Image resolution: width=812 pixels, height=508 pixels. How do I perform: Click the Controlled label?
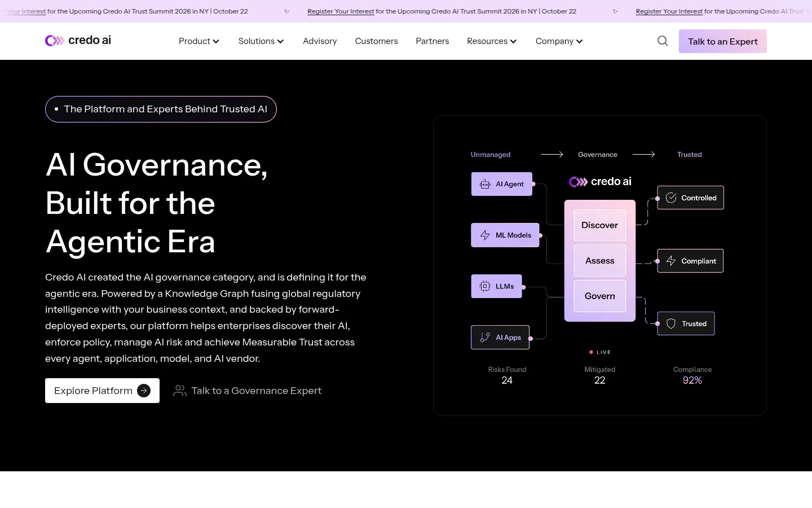(699, 198)
